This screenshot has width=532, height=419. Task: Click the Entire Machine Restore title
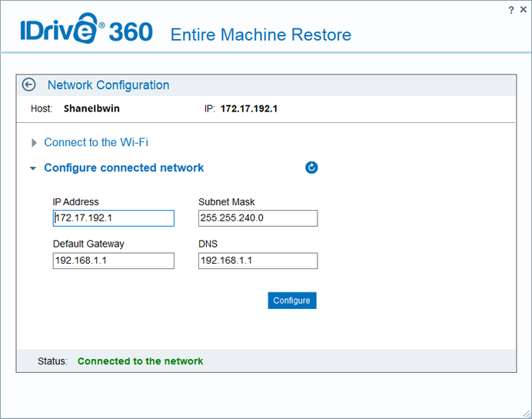(x=261, y=35)
